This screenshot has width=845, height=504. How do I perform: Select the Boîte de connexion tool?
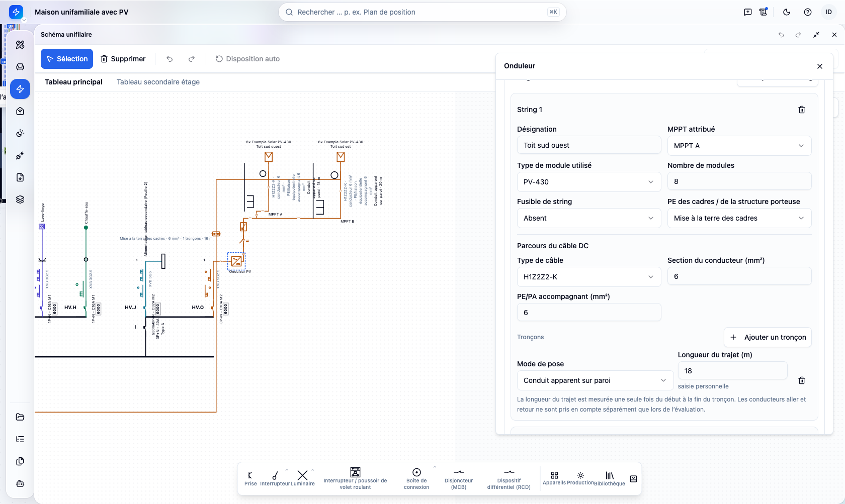(x=416, y=478)
